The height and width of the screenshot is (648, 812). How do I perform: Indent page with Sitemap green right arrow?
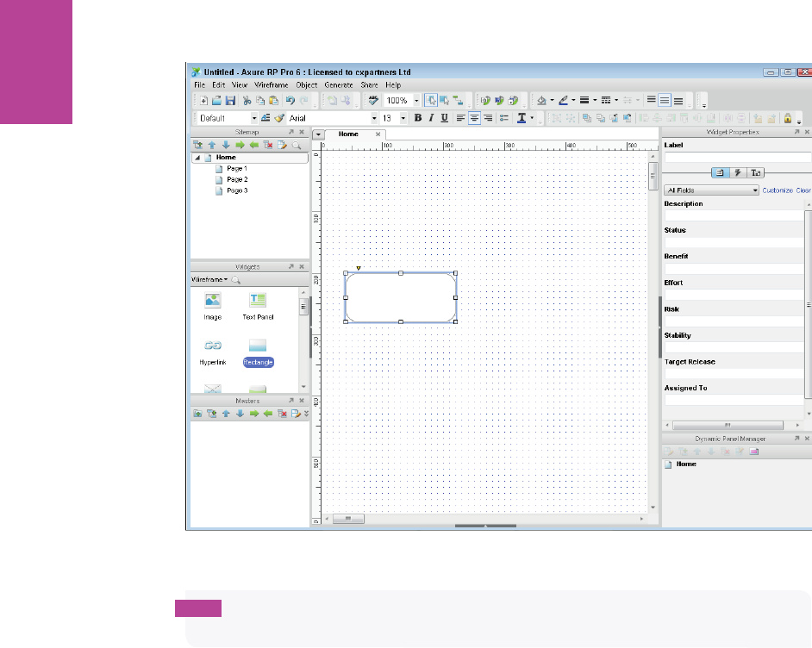240,145
